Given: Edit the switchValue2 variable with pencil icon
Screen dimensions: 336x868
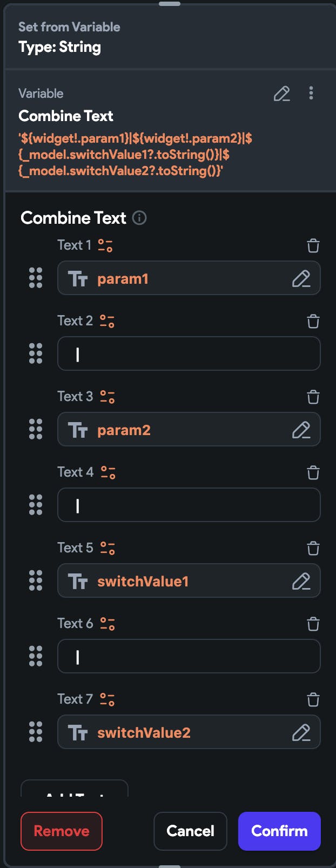Looking at the screenshot, I should [301, 732].
